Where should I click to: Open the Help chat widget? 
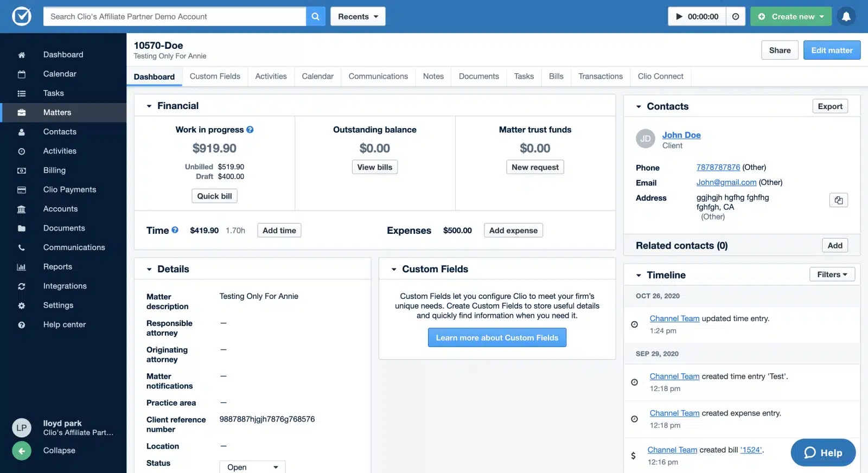click(823, 453)
